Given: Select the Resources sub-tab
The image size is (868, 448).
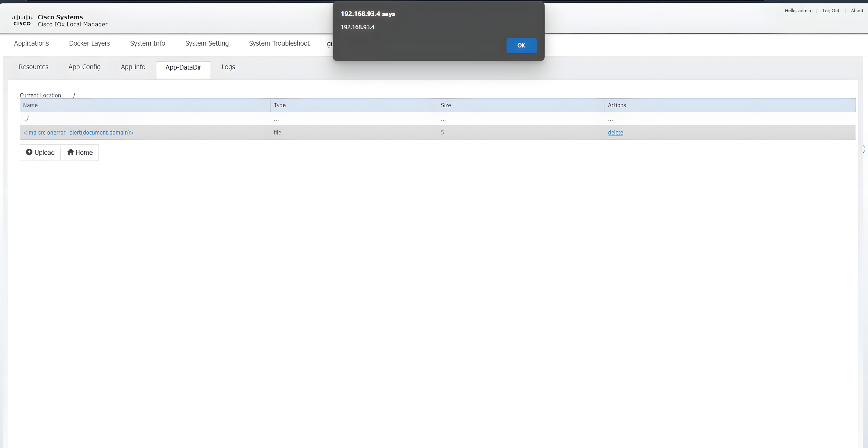Looking at the screenshot, I should click(x=33, y=67).
